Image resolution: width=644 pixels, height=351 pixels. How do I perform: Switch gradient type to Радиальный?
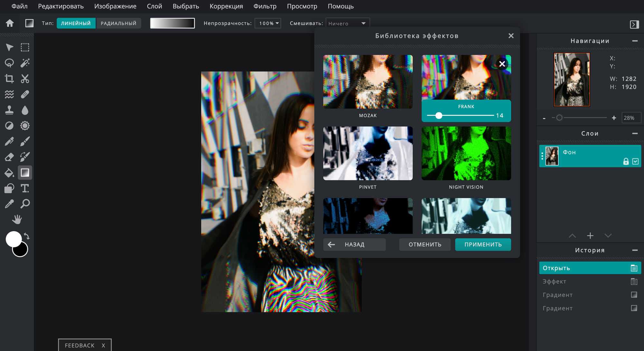click(118, 23)
